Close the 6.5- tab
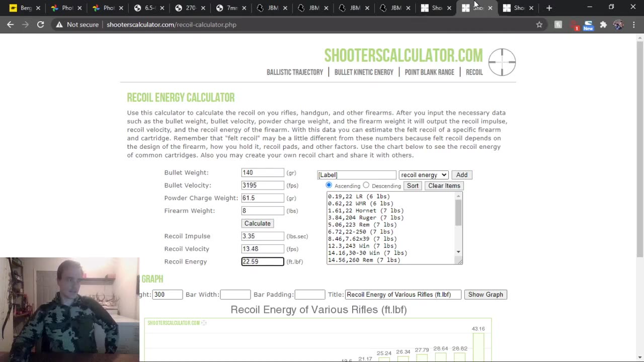 tap(163, 8)
